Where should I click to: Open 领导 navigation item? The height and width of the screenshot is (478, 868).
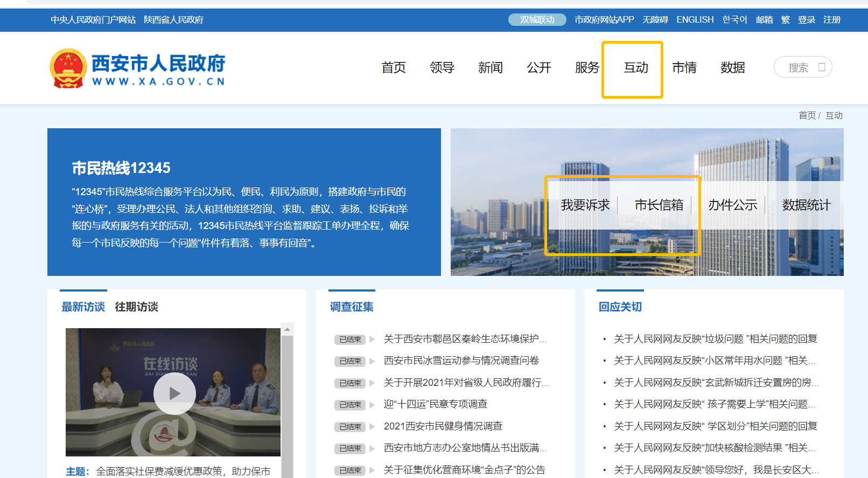[442, 67]
